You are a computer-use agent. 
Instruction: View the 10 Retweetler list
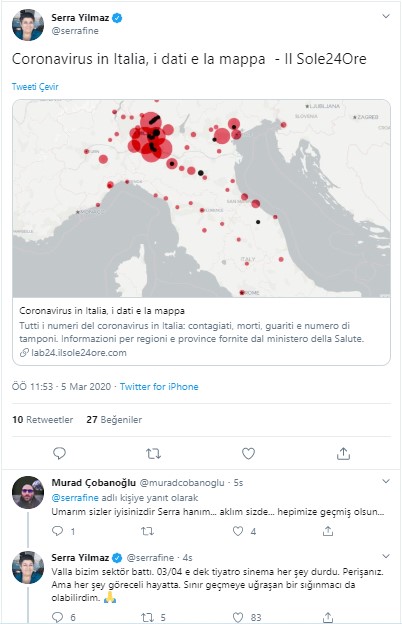coord(43,419)
